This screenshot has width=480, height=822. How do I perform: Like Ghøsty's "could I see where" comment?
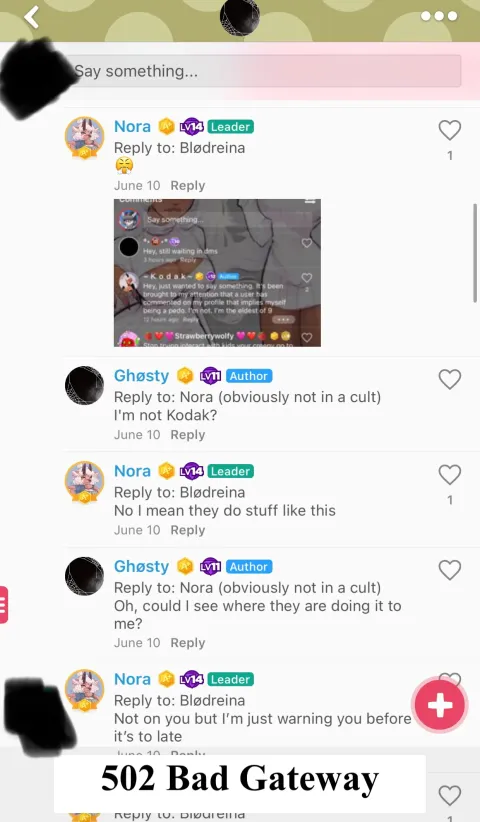click(450, 570)
